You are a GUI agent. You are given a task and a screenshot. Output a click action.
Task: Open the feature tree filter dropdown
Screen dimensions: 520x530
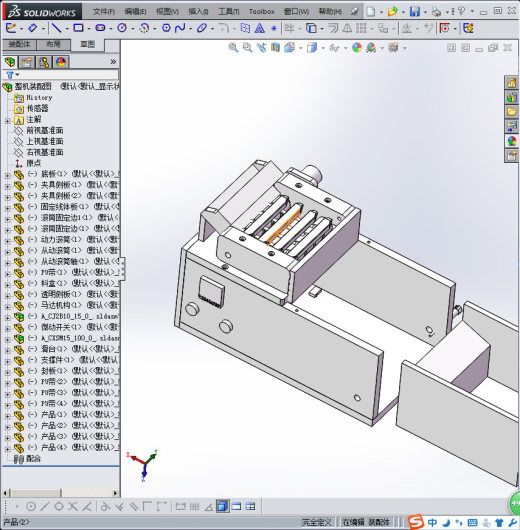[x=13, y=75]
